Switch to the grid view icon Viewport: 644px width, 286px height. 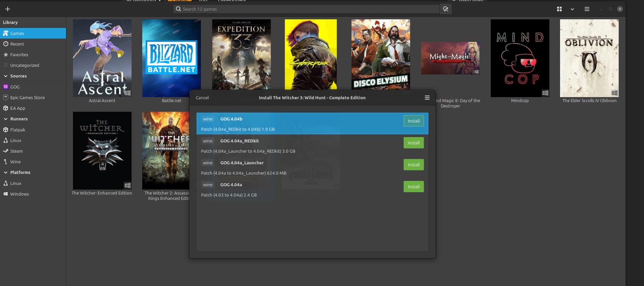click(x=559, y=9)
